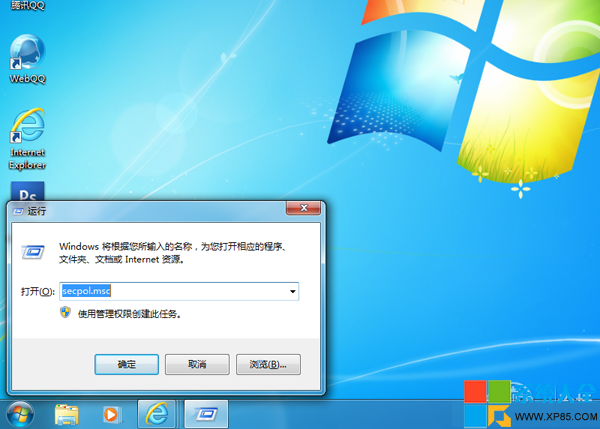
Task: Click the 运行 title text
Action: [x=37, y=211]
